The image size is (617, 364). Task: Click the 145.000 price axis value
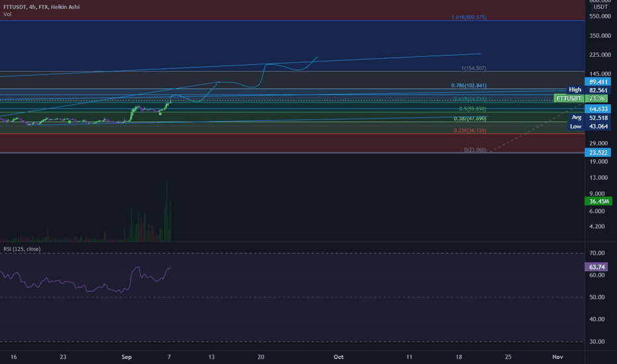click(600, 74)
